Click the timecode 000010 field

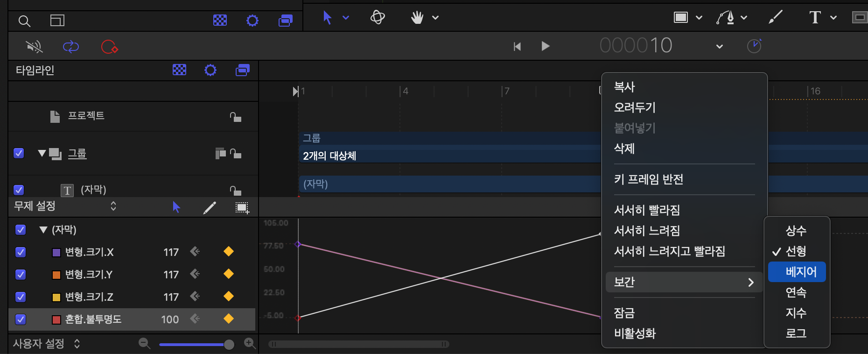pos(636,46)
